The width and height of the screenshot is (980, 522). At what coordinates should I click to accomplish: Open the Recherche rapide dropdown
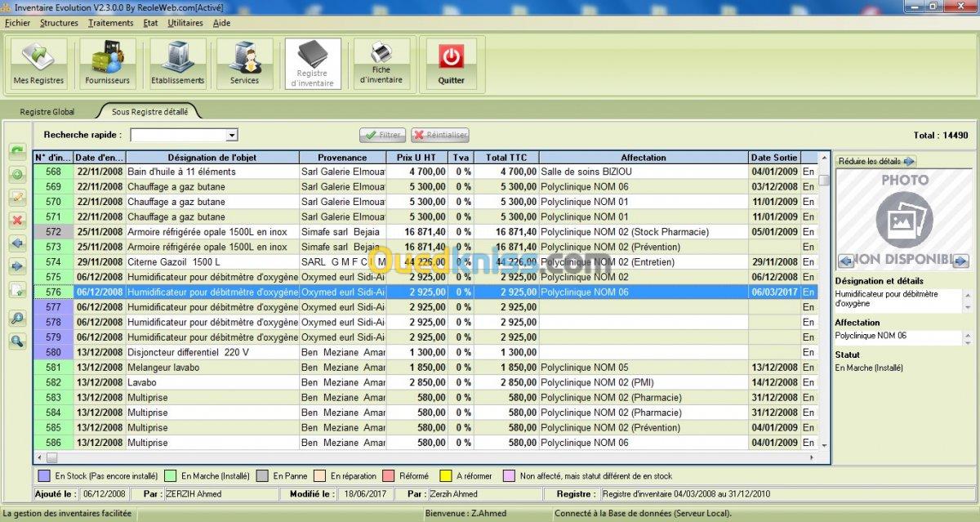tap(232, 135)
